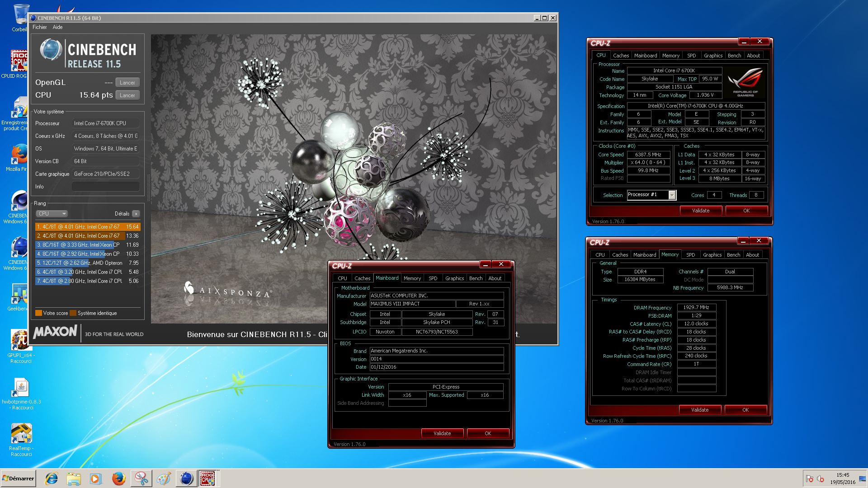Open the Fichier menu in Cinebench
868x488 pixels.
(40, 27)
